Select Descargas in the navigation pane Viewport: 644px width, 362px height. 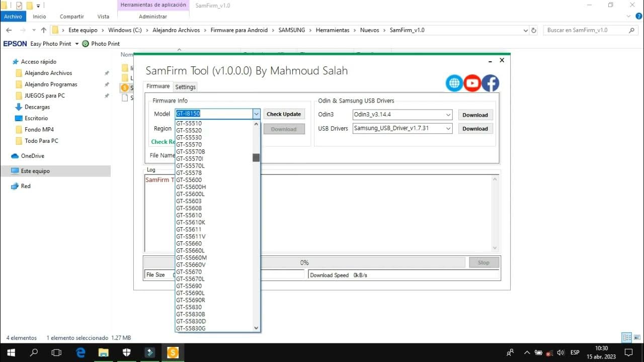37,107
